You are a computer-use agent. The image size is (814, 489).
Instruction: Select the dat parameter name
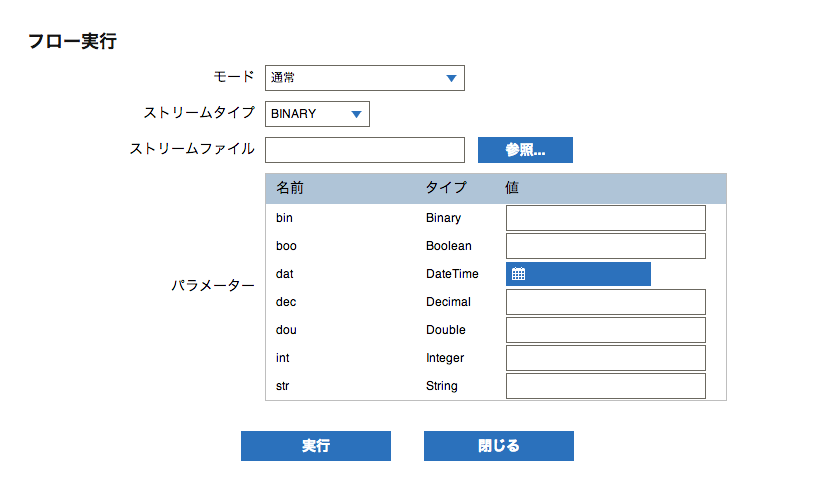[284, 274]
